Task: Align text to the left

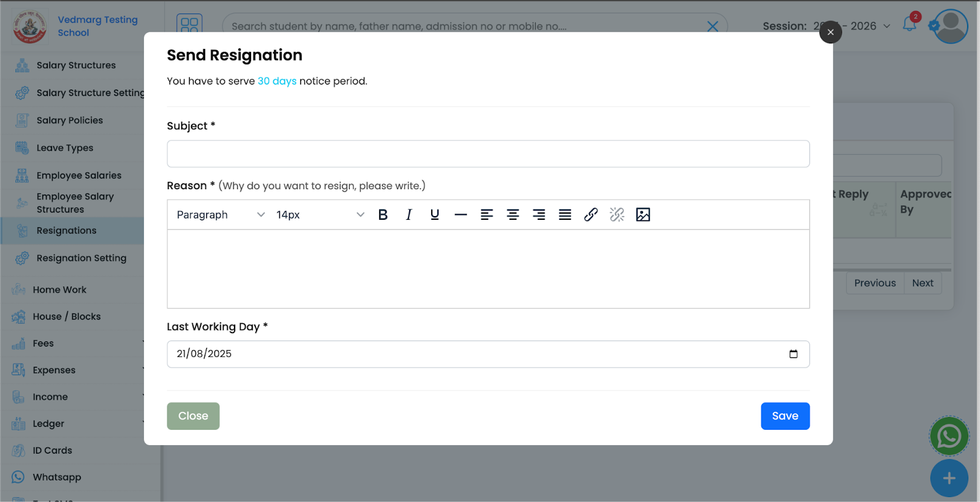Action: (x=487, y=215)
